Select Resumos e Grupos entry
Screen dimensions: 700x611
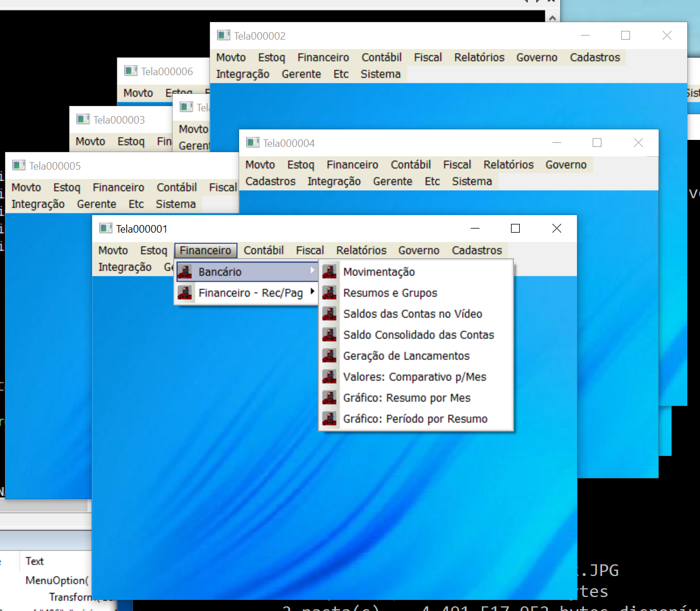[416, 293]
